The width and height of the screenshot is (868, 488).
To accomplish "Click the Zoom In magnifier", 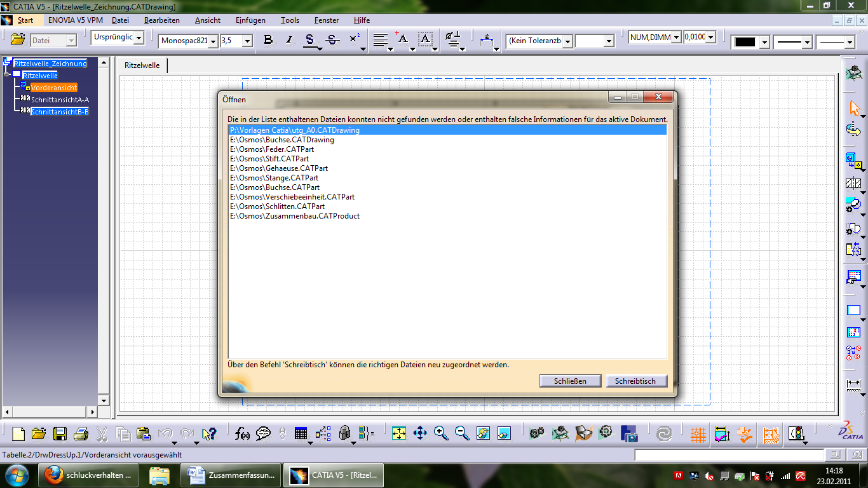I will pos(441,434).
